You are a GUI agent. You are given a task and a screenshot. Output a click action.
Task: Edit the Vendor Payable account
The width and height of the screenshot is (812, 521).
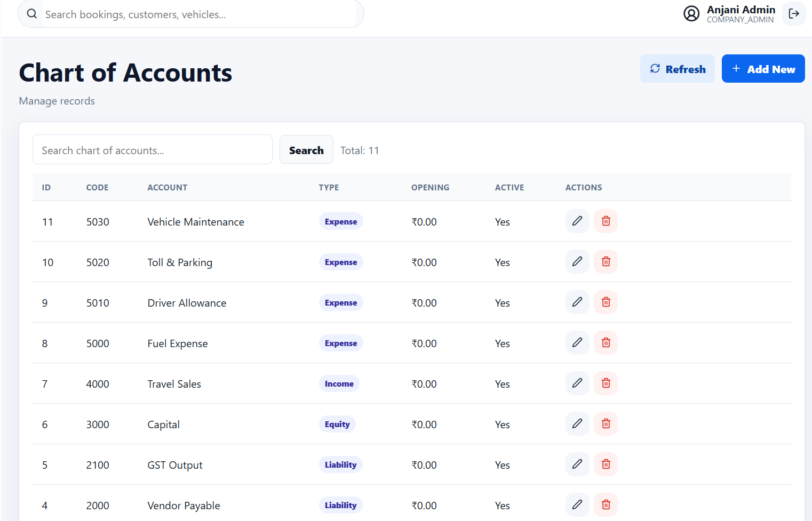coord(577,505)
